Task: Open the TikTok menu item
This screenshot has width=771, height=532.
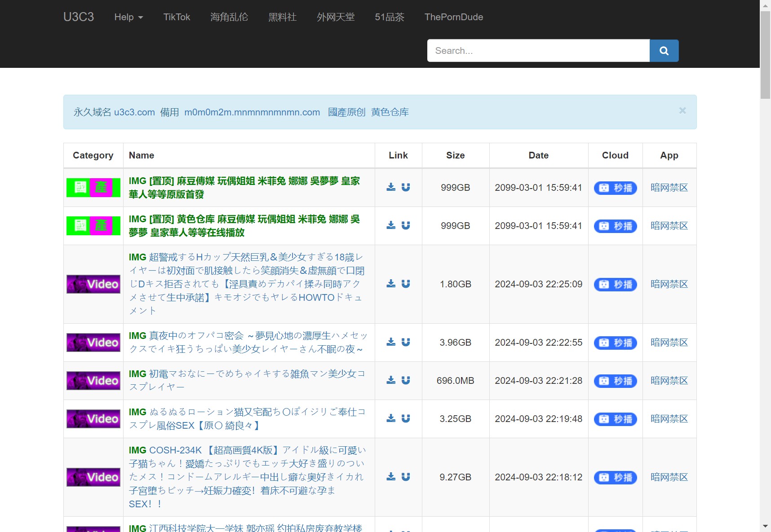Action: coord(177,17)
